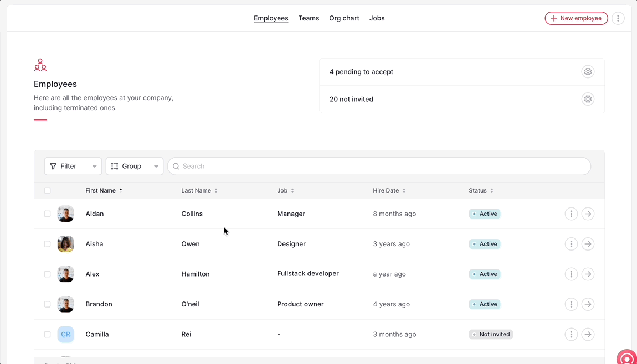Open the actions menu on Aidan's row
637x364 pixels.
(571, 214)
